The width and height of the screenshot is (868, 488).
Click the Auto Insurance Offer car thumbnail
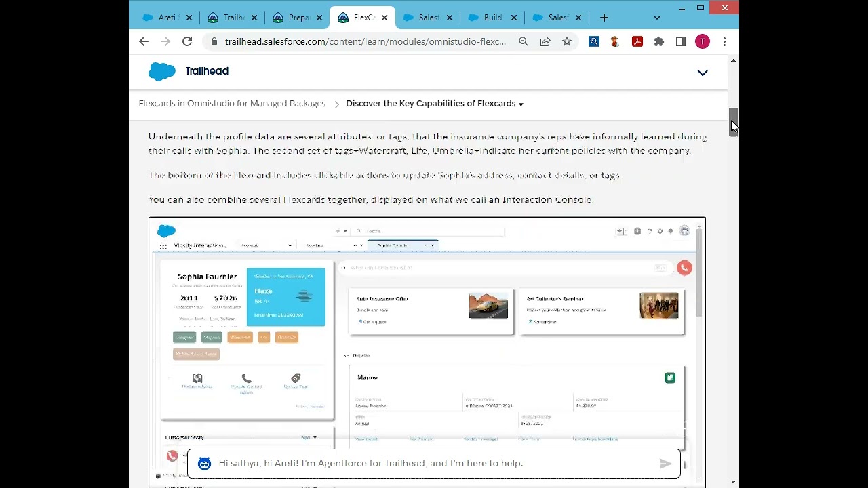(488, 306)
